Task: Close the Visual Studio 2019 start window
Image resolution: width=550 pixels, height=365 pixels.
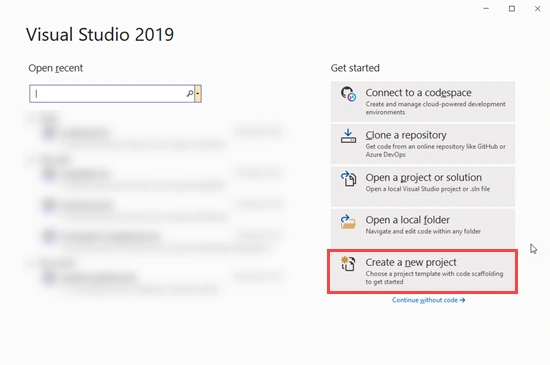Action: pyautogui.click(x=537, y=9)
